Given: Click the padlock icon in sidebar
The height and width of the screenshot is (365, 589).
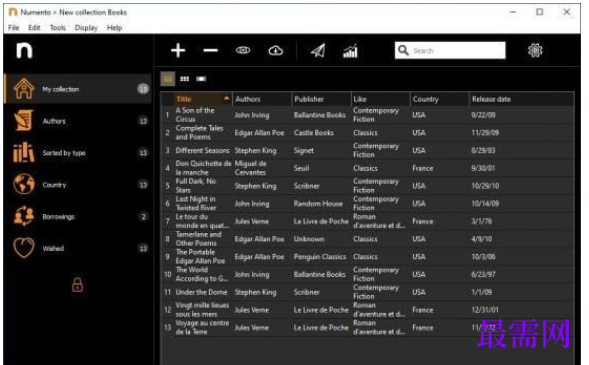Looking at the screenshot, I should click(x=77, y=285).
